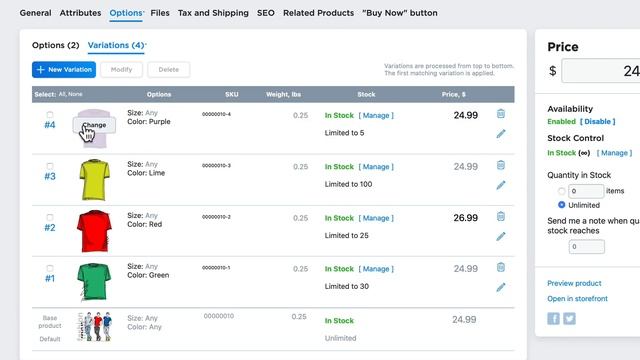Click Change on the purple shirt image

(94, 125)
